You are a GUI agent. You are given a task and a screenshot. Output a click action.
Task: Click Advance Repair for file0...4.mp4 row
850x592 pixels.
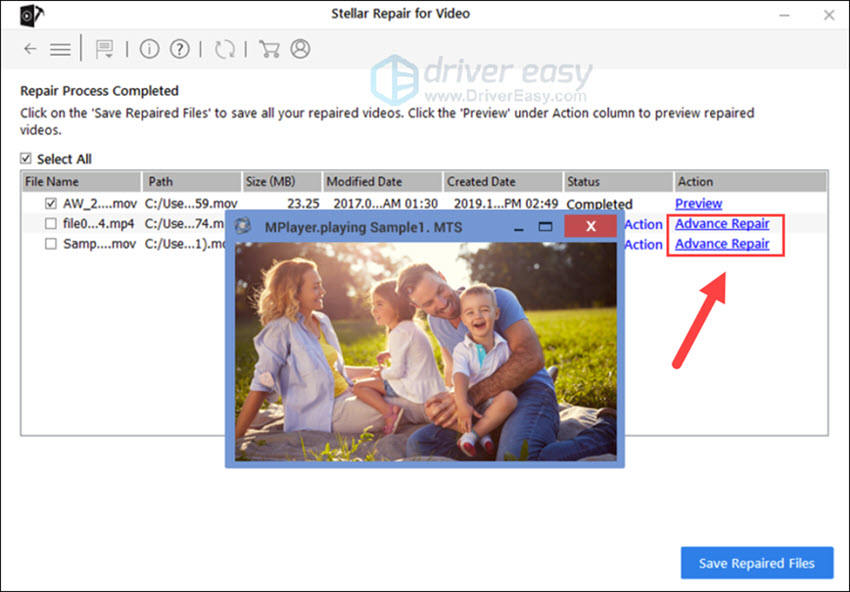[722, 223]
